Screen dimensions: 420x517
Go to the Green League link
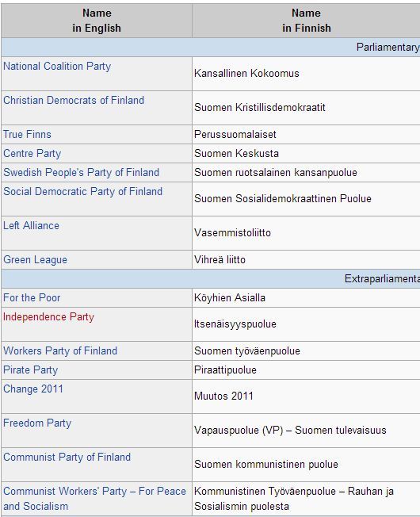(35, 260)
